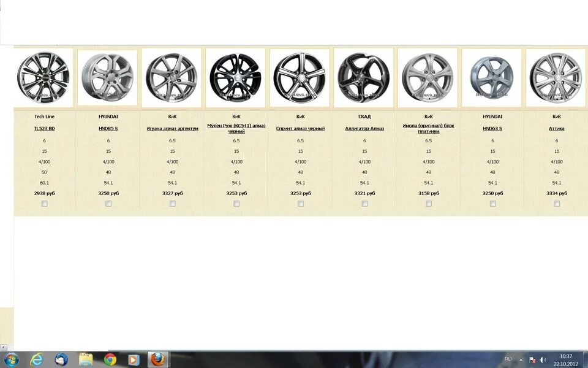This screenshot has height=368, width=588.
Task: Click the СКАД Аллигатор wheel image
Action: (363, 78)
